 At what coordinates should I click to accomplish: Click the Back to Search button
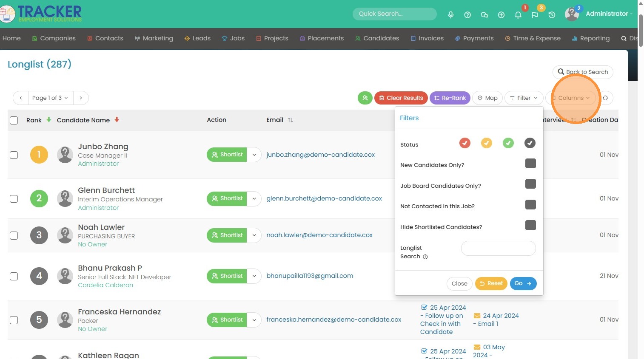(x=583, y=72)
